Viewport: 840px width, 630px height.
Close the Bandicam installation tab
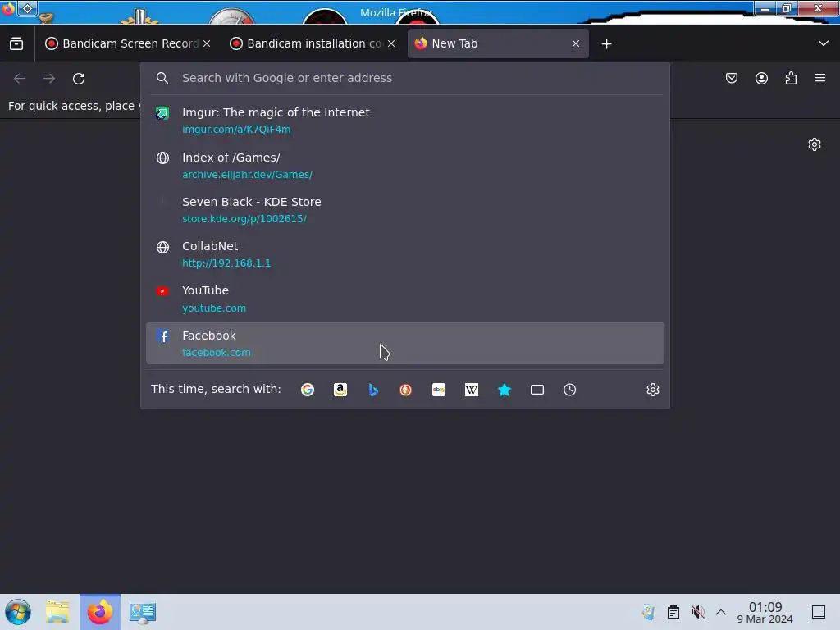point(391,43)
